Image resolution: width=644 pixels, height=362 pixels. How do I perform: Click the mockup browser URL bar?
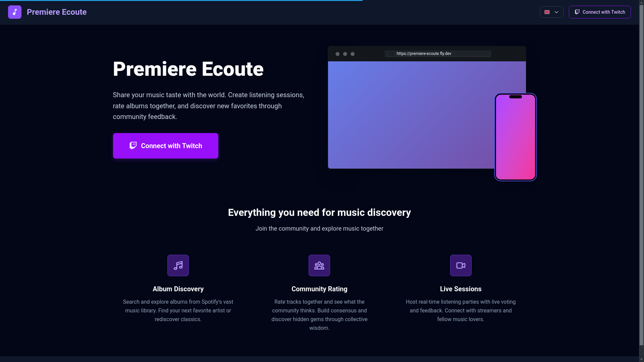pos(438,54)
